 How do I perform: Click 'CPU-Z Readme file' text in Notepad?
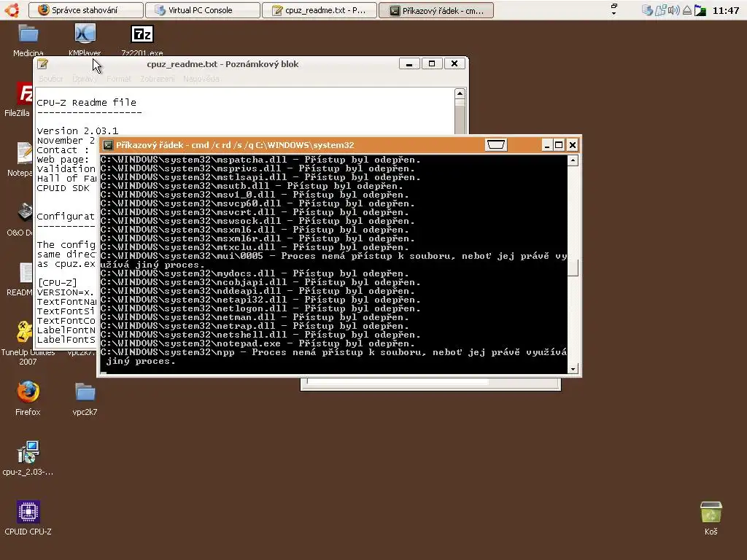coord(86,102)
